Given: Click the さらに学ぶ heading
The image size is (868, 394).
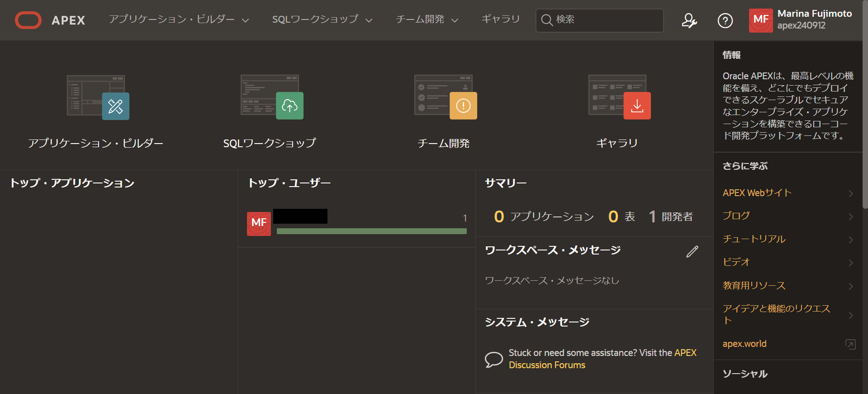Looking at the screenshot, I should 745,166.
